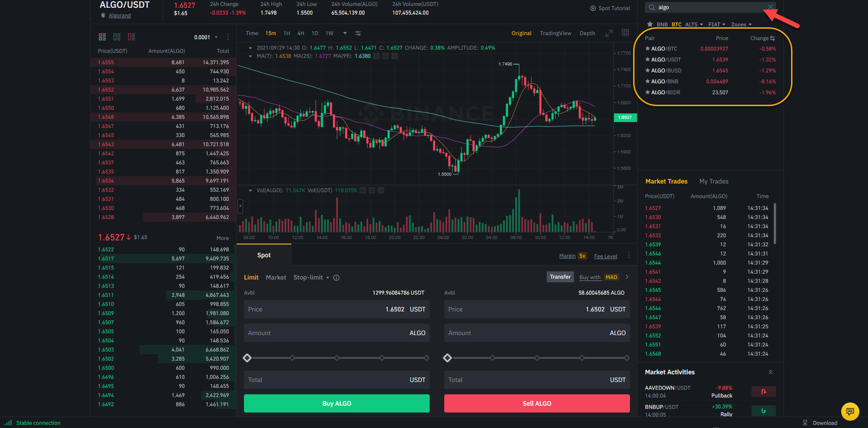Click More in order book
The height and width of the screenshot is (428, 868).
pyautogui.click(x=223, y=238)
